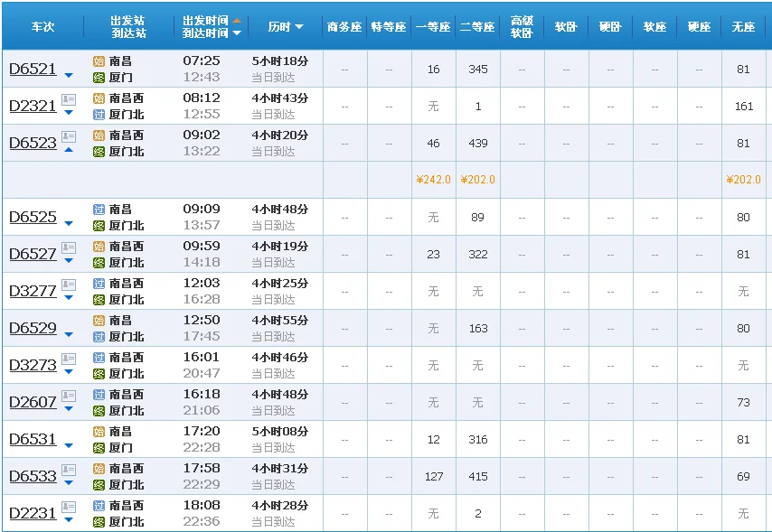Viewport: 772px width, 532px height.
Task: Expand fare details for train D6521
Action: (67, 74)
